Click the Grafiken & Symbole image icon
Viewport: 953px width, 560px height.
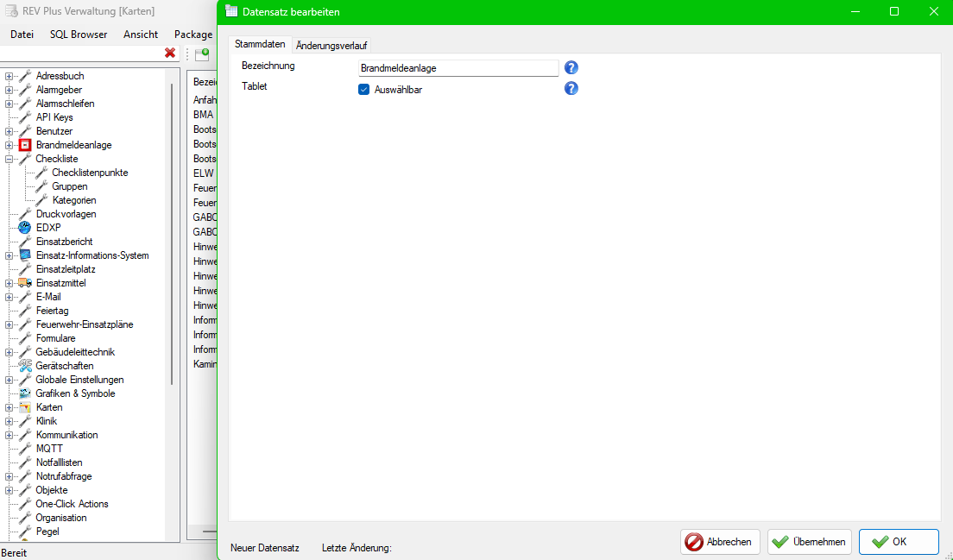tap(23, 393)
